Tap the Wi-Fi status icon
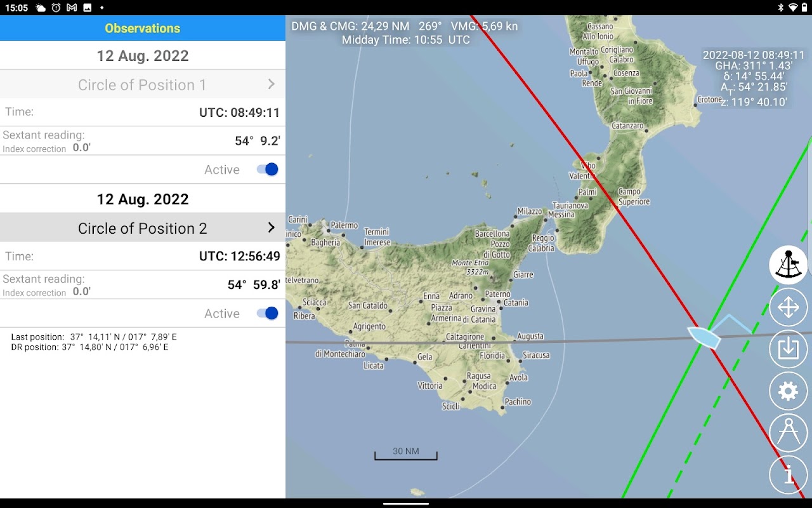This screenshot has width=812, height=508. (792, 8)
